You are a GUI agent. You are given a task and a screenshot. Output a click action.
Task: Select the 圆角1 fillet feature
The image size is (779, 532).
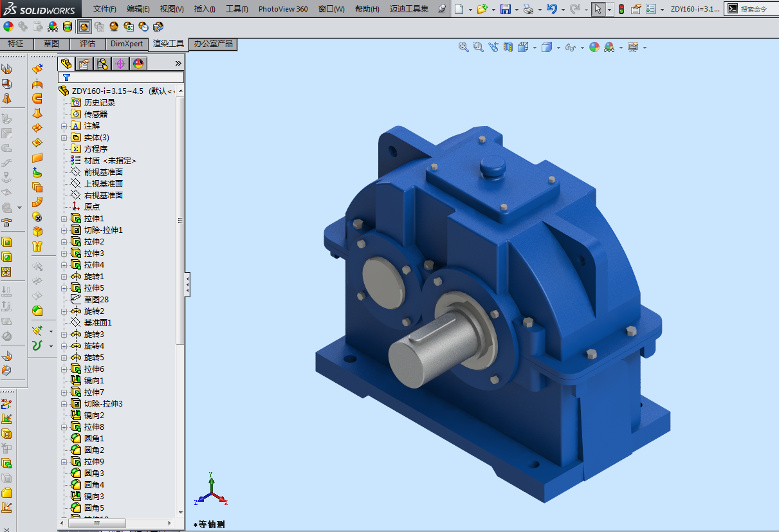tap(94, 439)
